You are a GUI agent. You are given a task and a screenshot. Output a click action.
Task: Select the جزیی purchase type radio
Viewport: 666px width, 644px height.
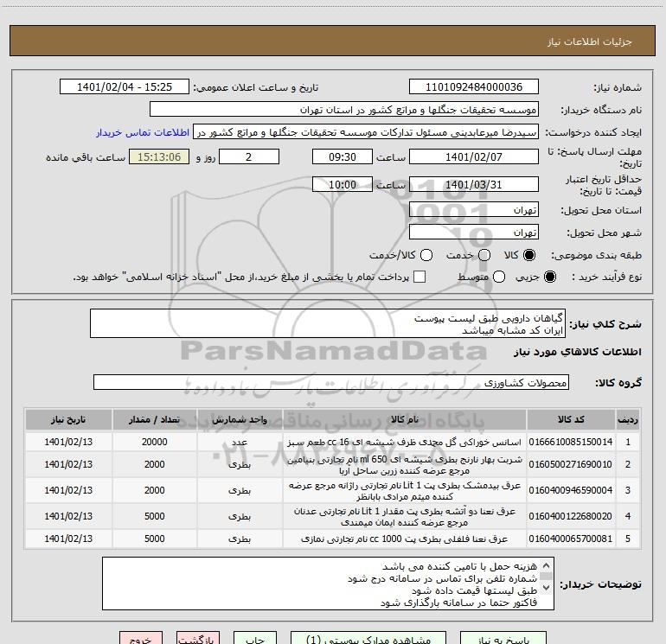[x=549, y=277]
